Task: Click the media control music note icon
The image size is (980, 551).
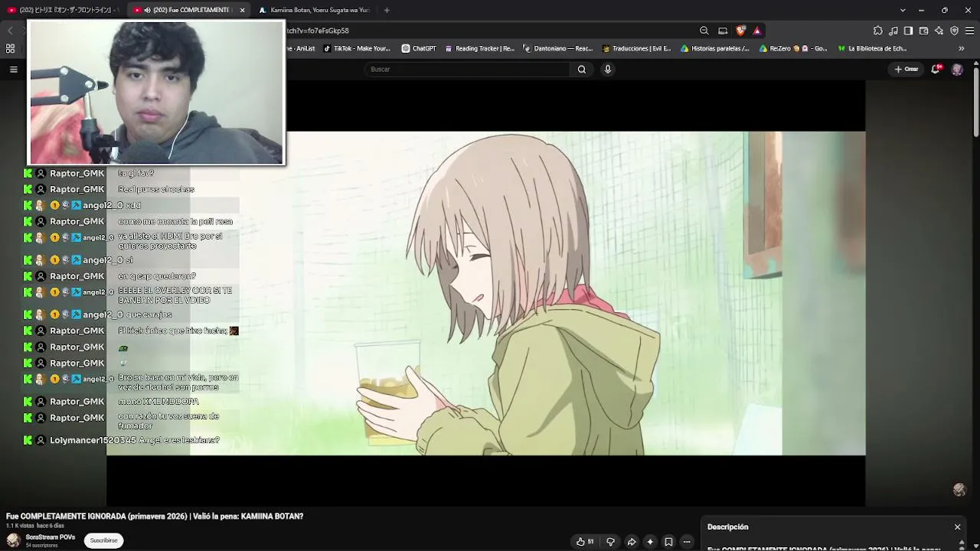Action: 893,31
